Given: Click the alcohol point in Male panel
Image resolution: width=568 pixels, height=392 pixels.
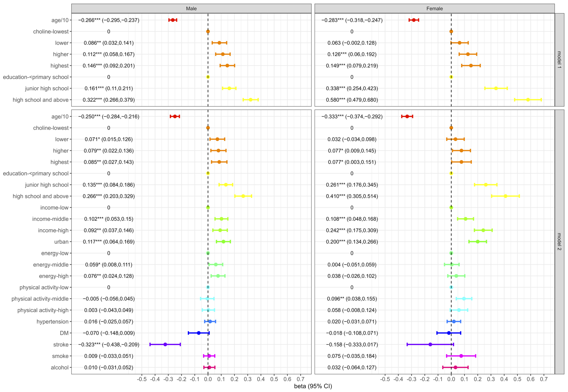Looking at the screenshot, I should 209,367.
